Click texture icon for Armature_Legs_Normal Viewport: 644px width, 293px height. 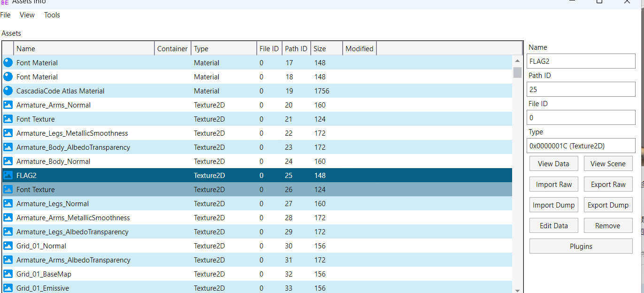(8, 203)
